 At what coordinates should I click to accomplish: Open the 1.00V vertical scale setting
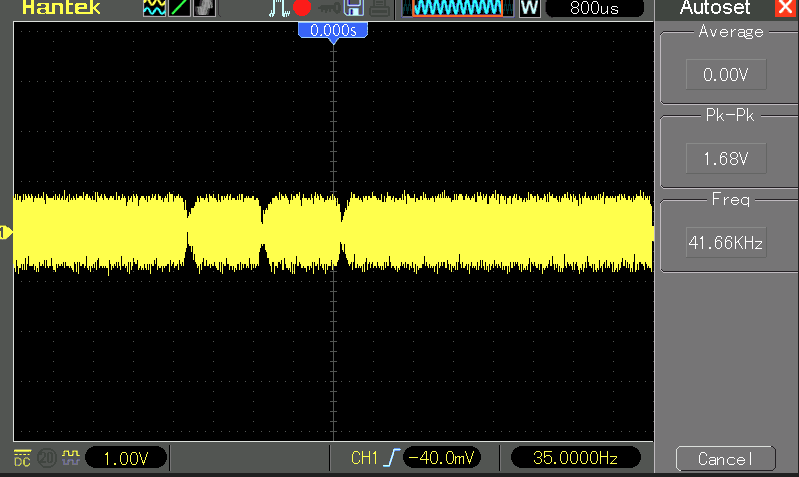click(126, 458)
